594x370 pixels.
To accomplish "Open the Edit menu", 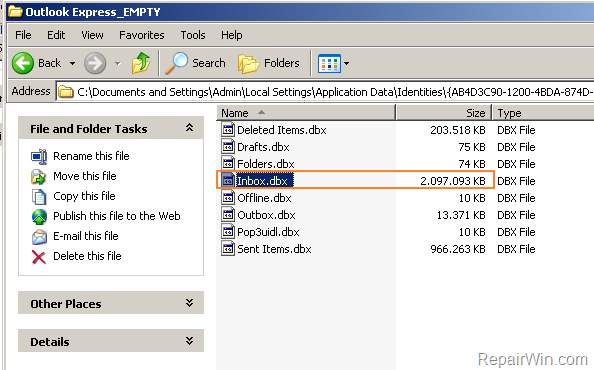I will 56,35.
